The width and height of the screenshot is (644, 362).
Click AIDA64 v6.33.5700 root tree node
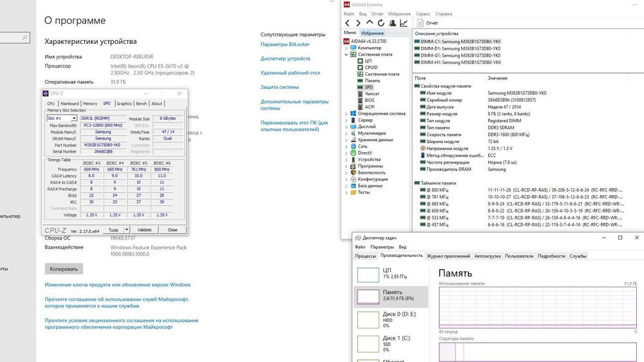pos(365,41)
